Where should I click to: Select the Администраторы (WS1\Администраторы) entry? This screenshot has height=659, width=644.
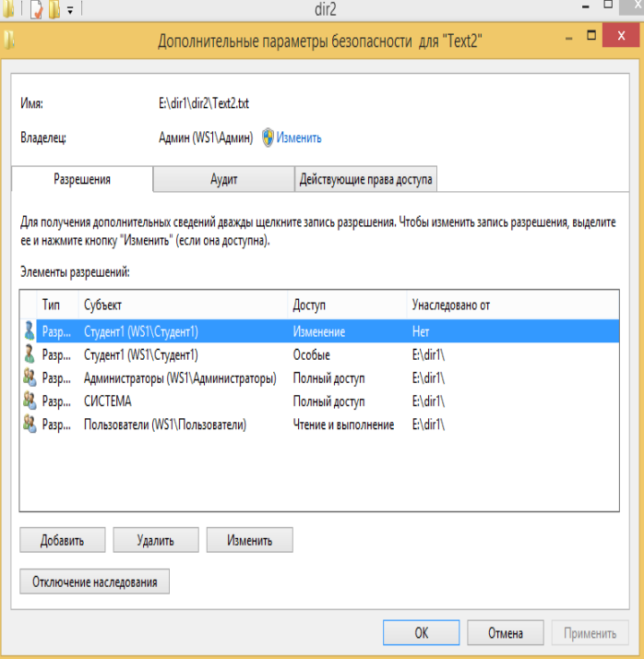pyautogui.click(x=319, y=377)
